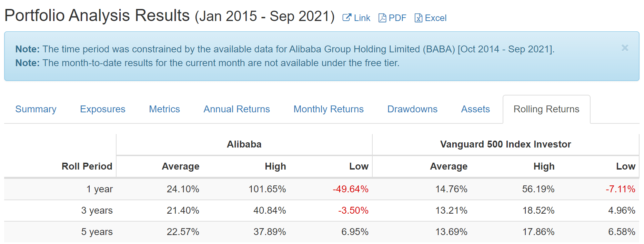Open the Metrics tab
Screen dimensions: 644x244
pos(164,109)
